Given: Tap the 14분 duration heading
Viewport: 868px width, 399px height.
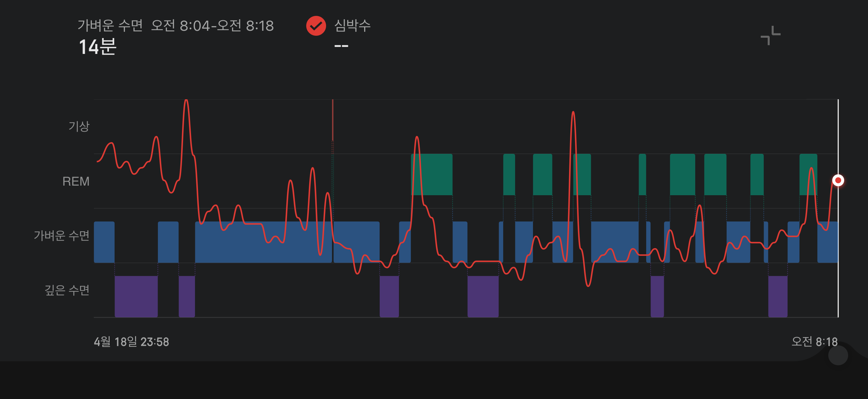Looking at the screenshot, I should point(97,47).
